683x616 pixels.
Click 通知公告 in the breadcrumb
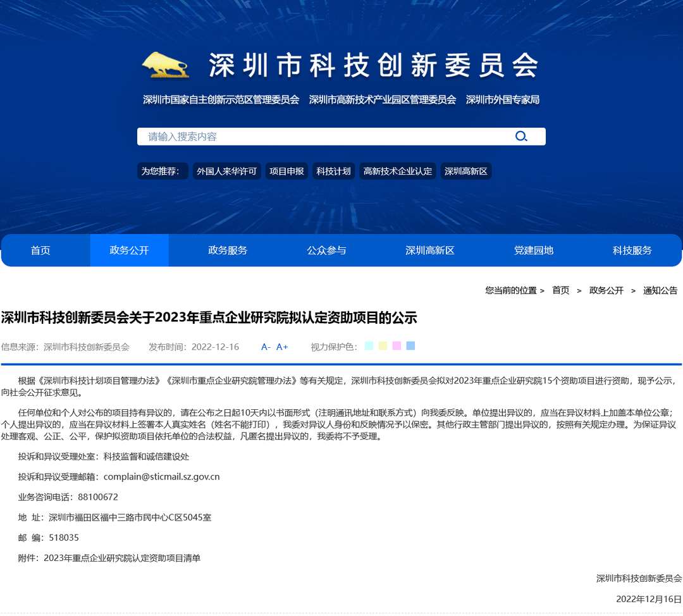tap(660, 290)
